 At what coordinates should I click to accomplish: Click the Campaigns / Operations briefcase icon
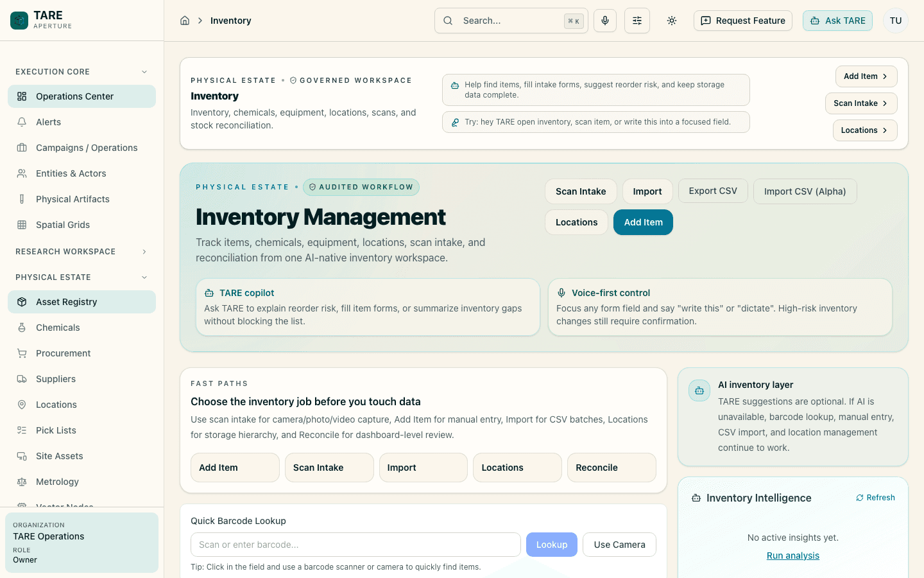(x=22, y=148)
